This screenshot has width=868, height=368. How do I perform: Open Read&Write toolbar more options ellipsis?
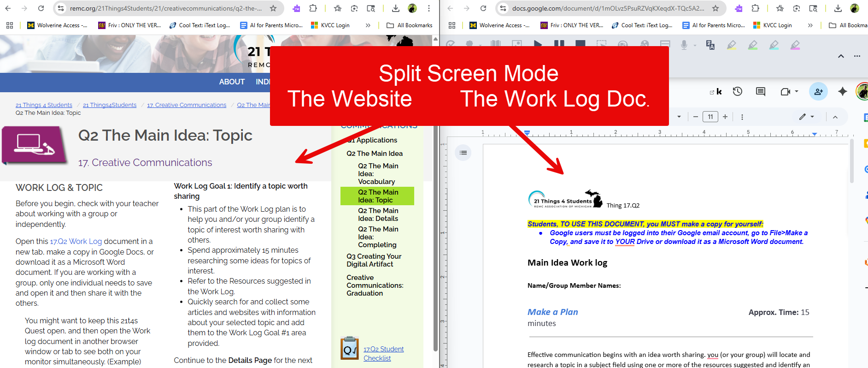click(x=857, y=56)
